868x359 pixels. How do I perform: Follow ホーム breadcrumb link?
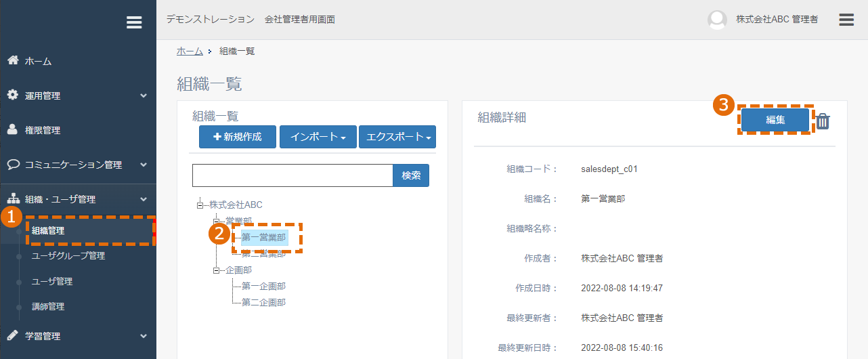point(190,51)
